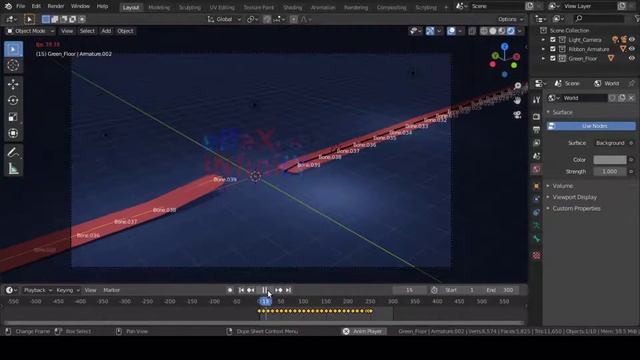Viewport: 640px width, 360px height.
Task: Toggle the X-ray view icon
Action: click(472, 31)
